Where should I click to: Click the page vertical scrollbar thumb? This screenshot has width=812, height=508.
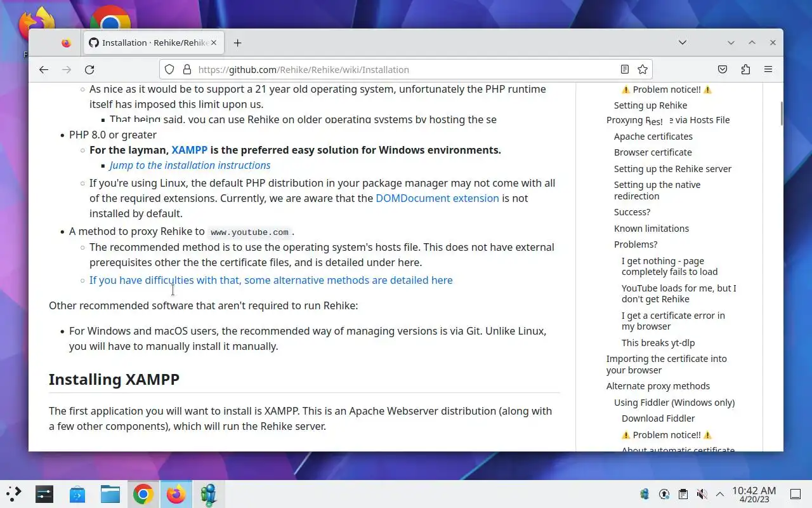click(x=782, y=113)
